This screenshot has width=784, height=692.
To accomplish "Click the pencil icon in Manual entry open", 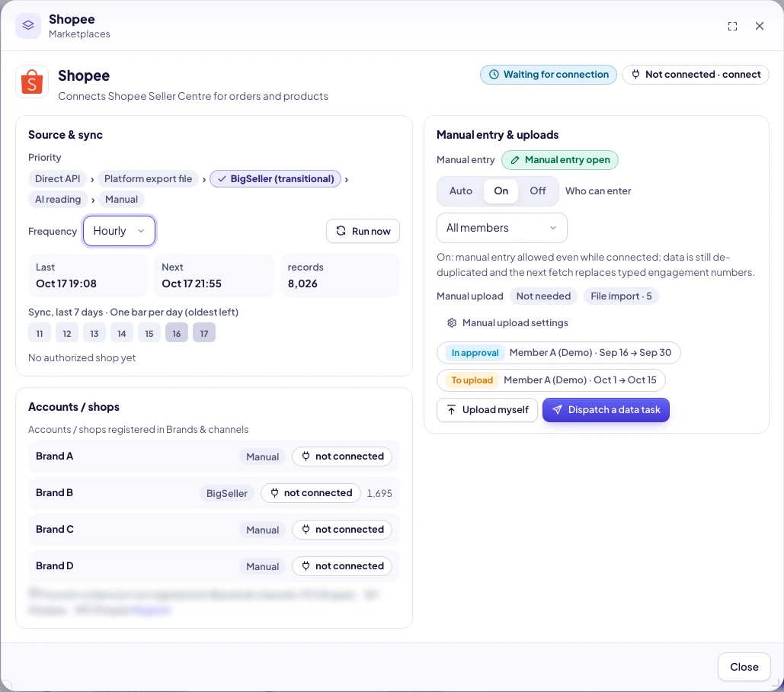I will click(514, 160).
